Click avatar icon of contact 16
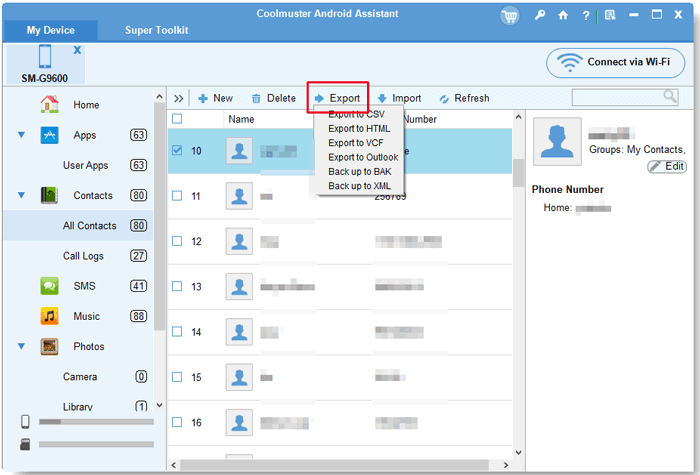Viewport: 700px width, 475px height. (239, 422)
